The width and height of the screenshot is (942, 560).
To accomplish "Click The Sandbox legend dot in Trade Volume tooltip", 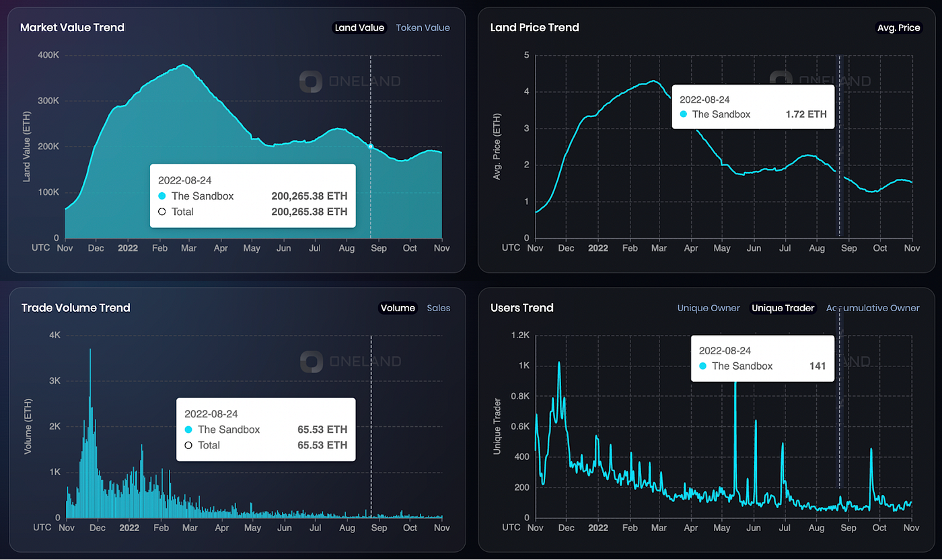I will pyautogui.click(x=188, y=430).
